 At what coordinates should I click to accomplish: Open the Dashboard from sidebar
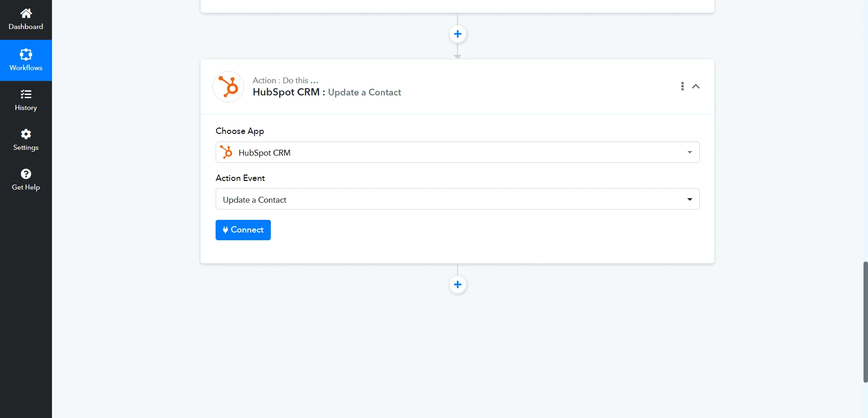coord(26,19)
